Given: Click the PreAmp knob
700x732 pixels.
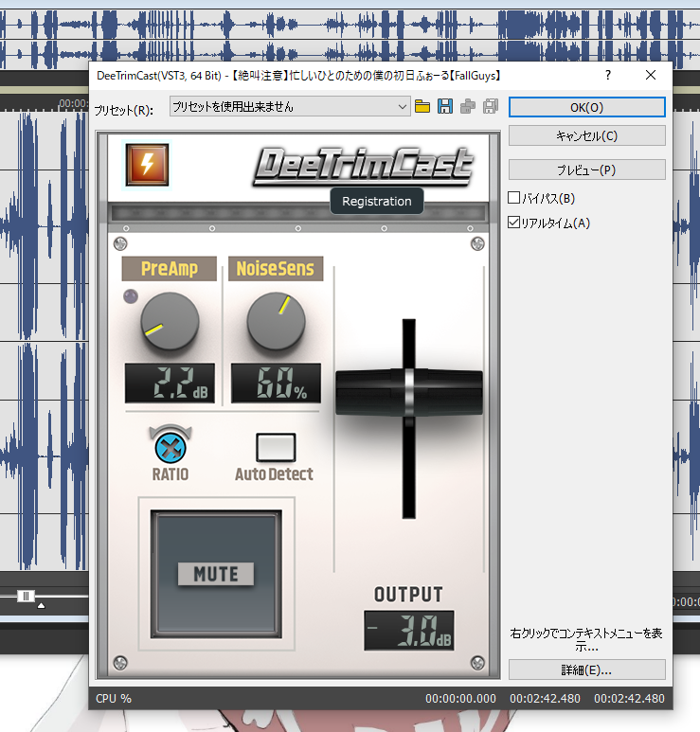Looking at the screenshot, I should [x=170, y=321].
